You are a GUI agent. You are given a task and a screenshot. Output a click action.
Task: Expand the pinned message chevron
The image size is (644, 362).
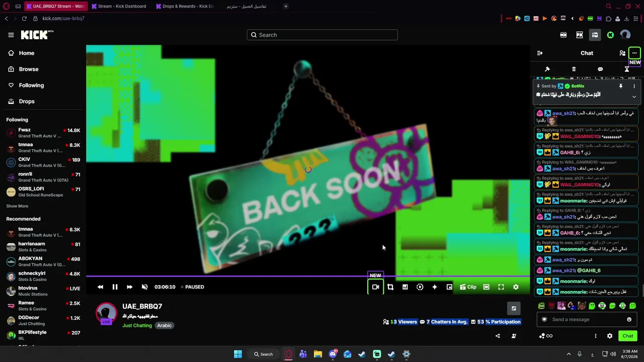(634, 97)
